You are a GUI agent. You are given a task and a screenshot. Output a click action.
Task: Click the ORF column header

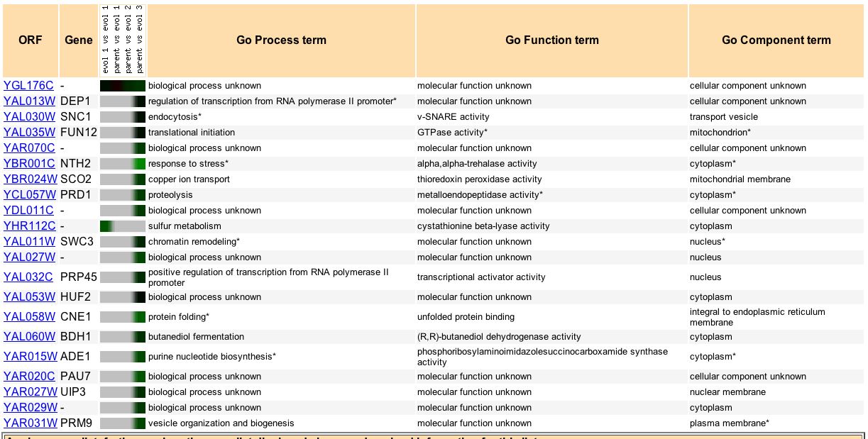pyautogui.click(x=31, y=40)
